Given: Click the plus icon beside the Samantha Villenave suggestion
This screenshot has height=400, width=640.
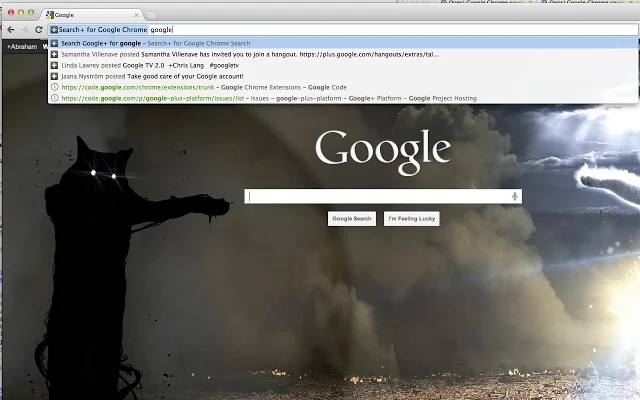Looking at the screenshot, I should (54, 54).
